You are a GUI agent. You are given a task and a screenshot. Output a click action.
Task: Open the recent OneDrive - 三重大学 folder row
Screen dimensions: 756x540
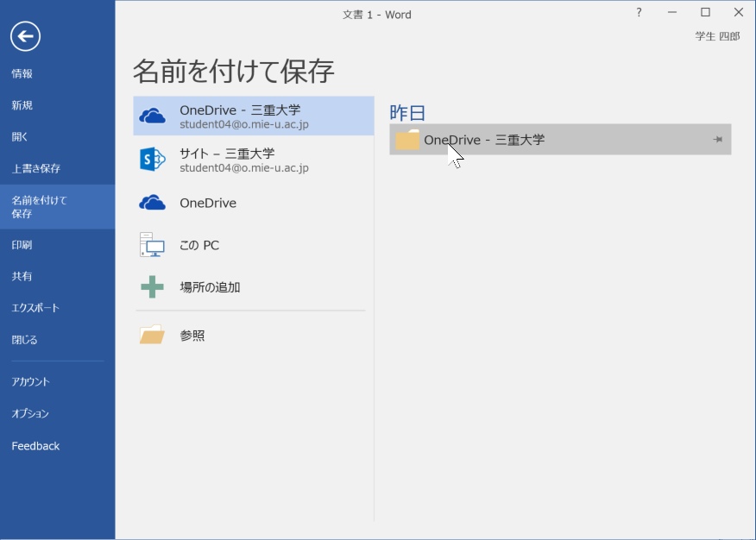pos(560,140)
